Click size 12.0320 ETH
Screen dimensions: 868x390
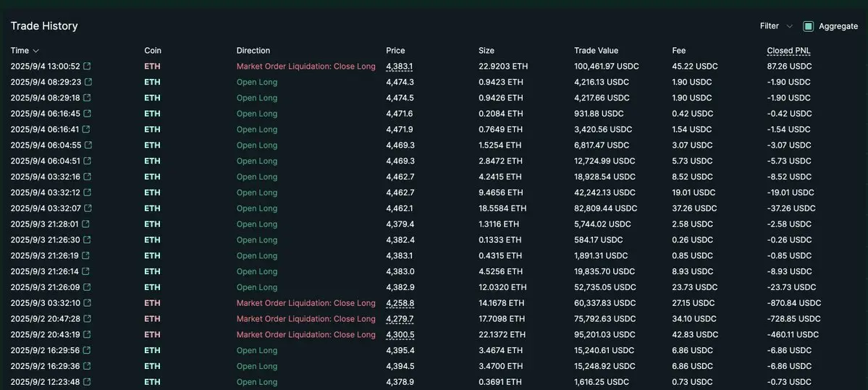(x=502, y=287)
